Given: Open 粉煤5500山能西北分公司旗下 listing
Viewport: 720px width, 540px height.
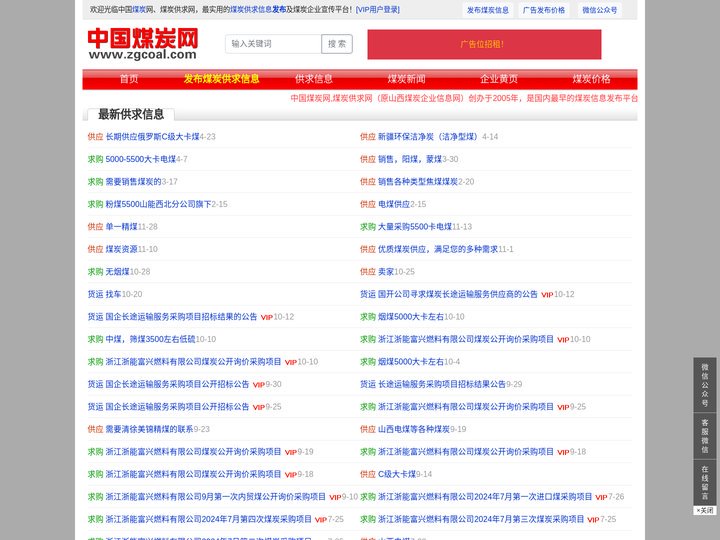Looking at the screenshot, I should click(x=158, y=204).
